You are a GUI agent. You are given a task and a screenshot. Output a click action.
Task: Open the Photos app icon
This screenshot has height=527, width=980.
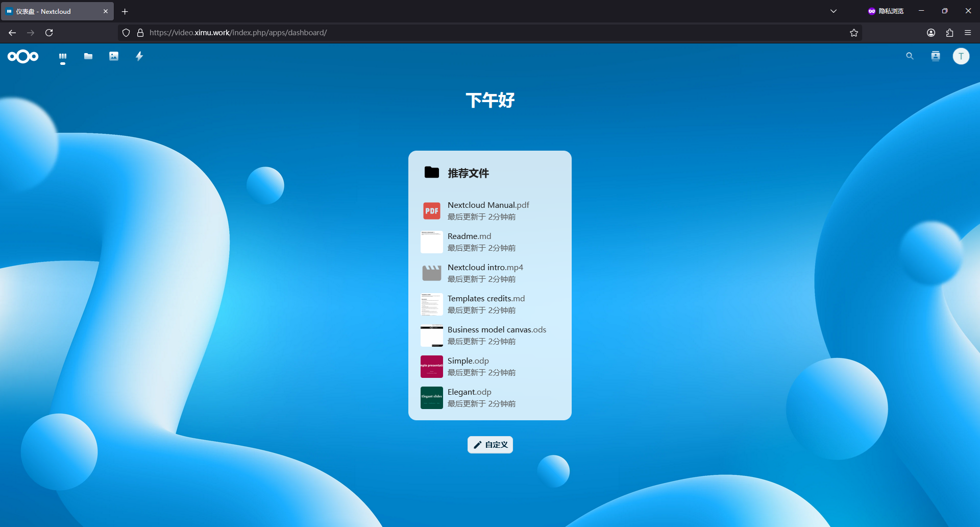(114, 56)
